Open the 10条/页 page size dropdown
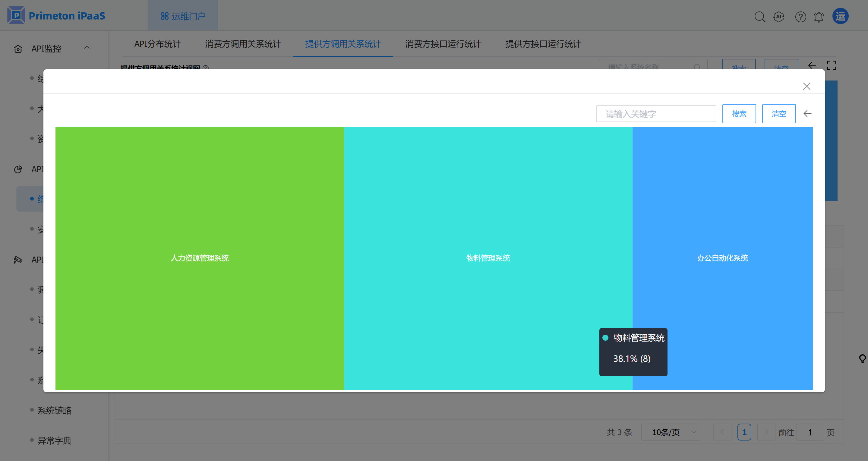Viewport: 868px width, 461px height. click(671, 432)
